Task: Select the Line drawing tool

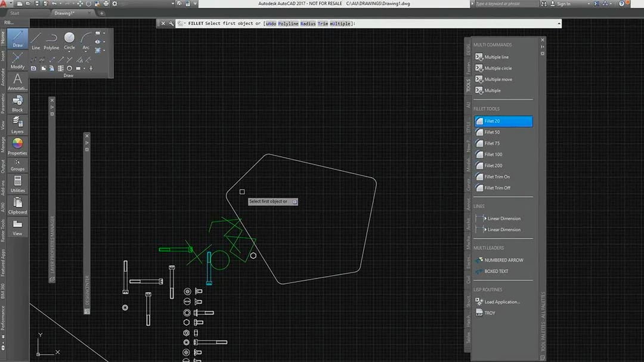Action: 36,39
